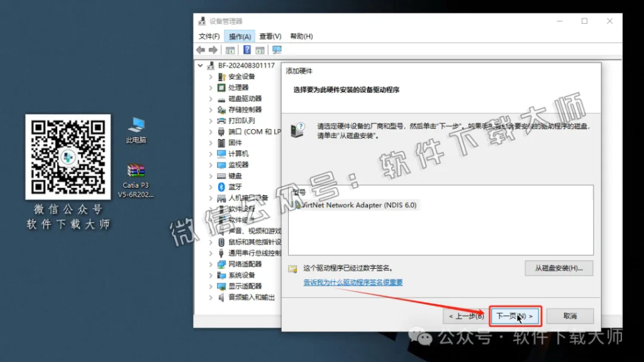Click the 打印队列 printer icon
This screenshot has height=362, width=644.
pos(221,120)
